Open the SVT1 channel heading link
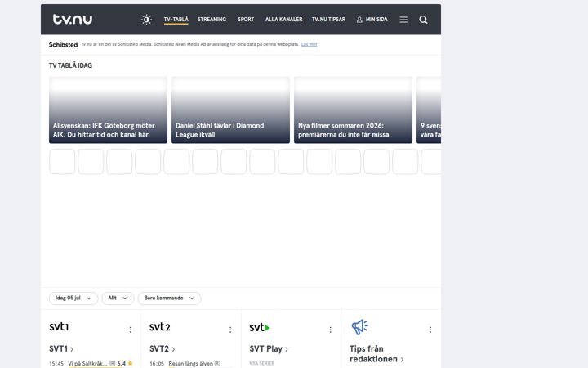The image size is (588, 368). tap(61, 349)
